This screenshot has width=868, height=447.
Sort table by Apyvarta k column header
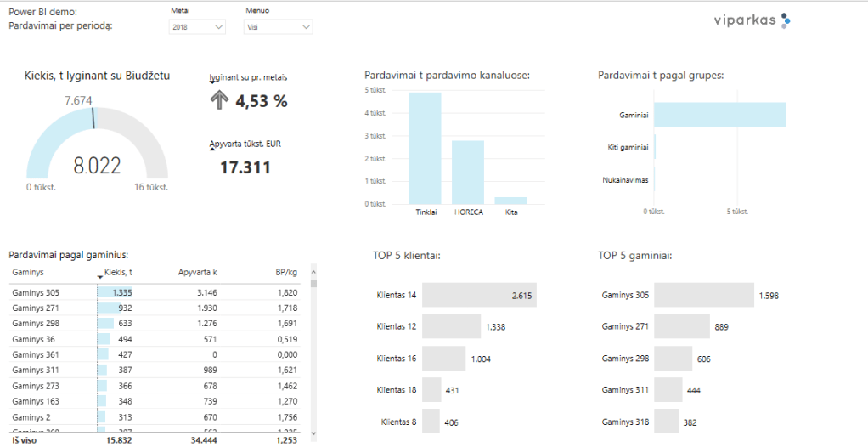point(197,273)
